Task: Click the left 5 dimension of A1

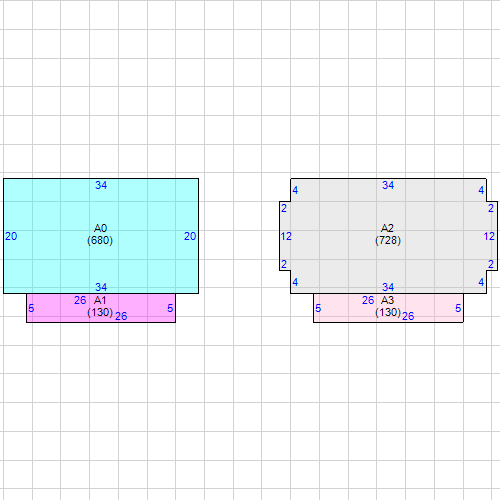Action: coord(31,308)
